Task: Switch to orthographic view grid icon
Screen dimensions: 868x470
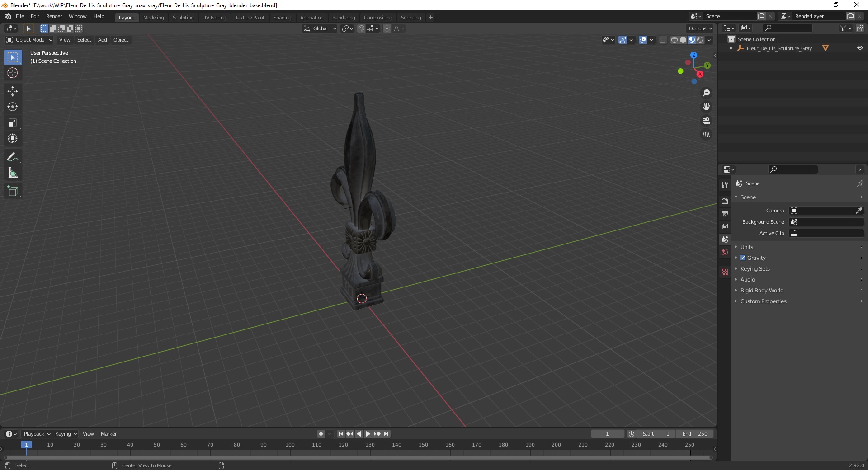Action: click(706, 135)
